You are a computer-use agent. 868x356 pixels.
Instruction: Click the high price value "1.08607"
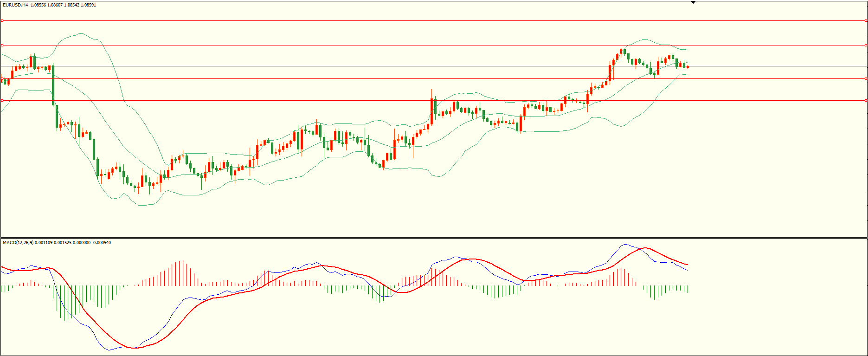point(55,5)
